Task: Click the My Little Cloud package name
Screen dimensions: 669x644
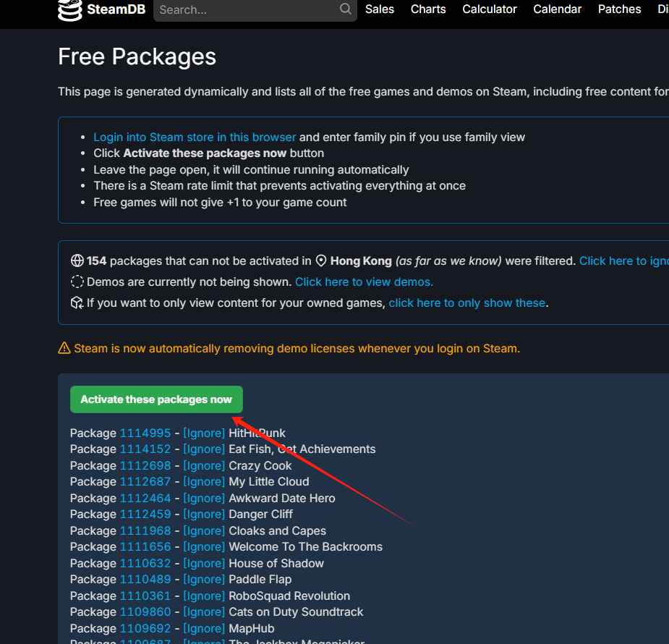Action: (269, 481)
